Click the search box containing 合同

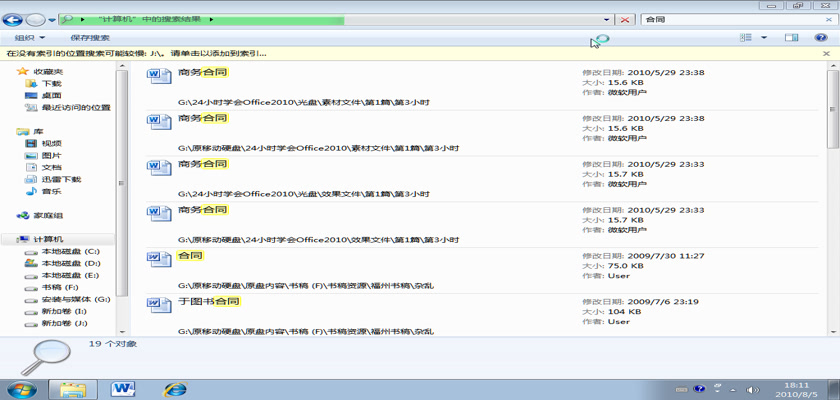730,19
